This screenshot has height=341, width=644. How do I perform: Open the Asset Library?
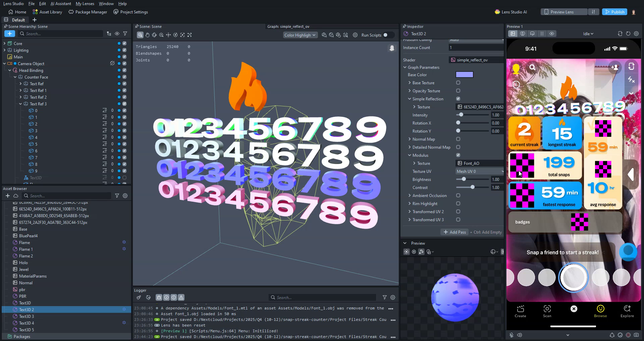[47, 12]
